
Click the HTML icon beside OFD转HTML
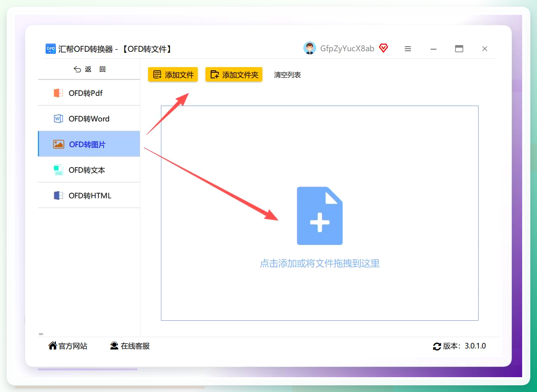pyautogui.click(x=58, y=195)
